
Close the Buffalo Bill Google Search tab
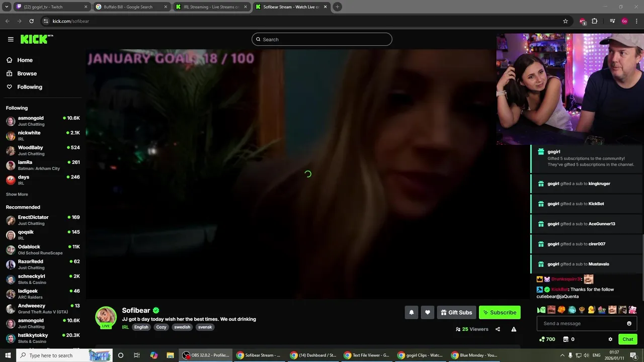pyautogui.click(x=166, y=7)
